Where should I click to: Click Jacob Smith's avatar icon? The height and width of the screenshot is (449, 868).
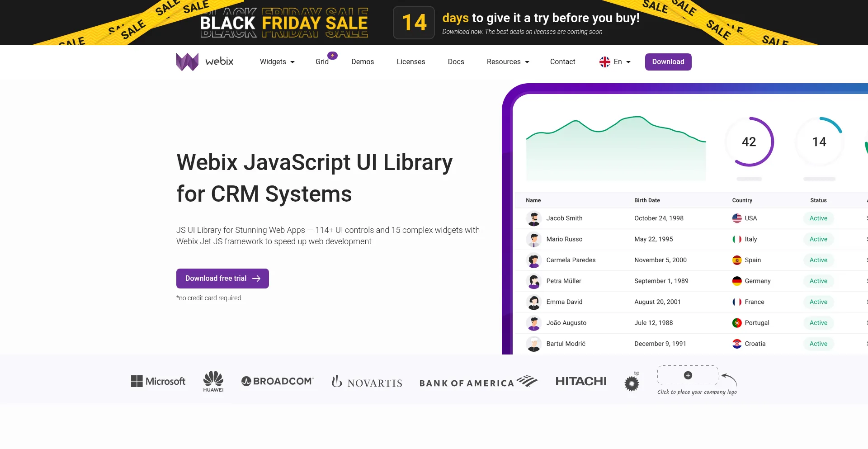pos(534,218)
